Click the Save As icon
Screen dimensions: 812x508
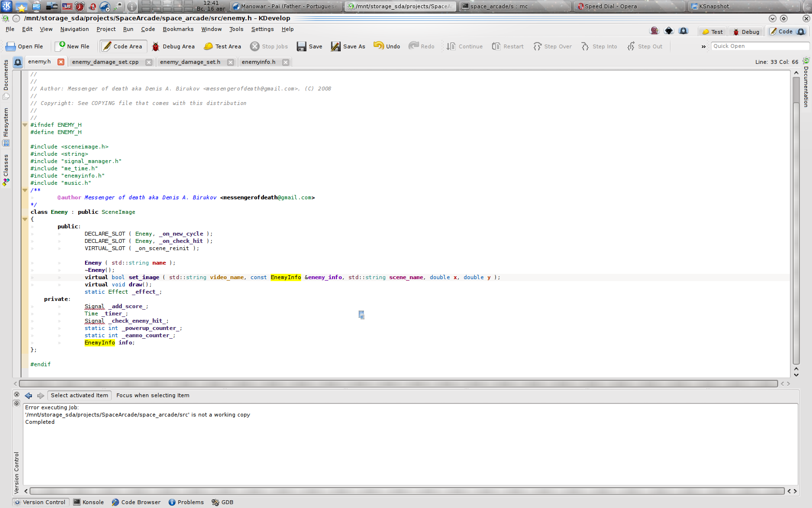(x=348, y=46)
